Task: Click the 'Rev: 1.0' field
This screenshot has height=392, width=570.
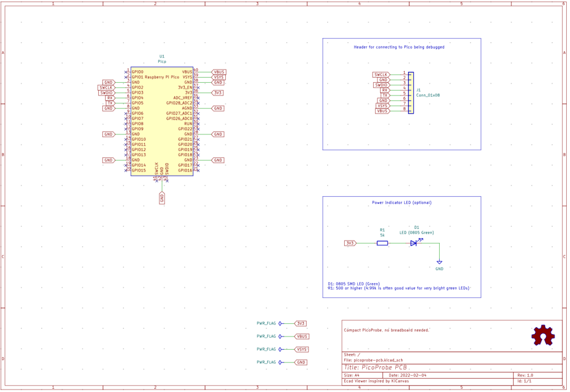Action: tap(525, 375)
